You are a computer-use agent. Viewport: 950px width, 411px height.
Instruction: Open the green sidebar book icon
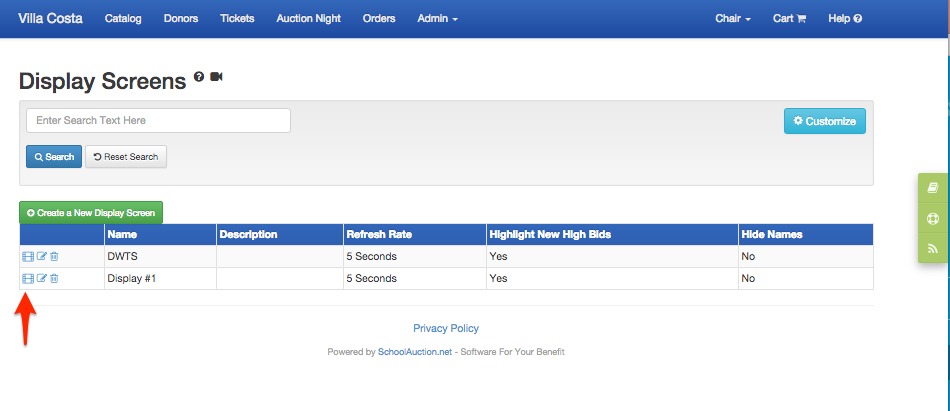click(x=933, y=189)
